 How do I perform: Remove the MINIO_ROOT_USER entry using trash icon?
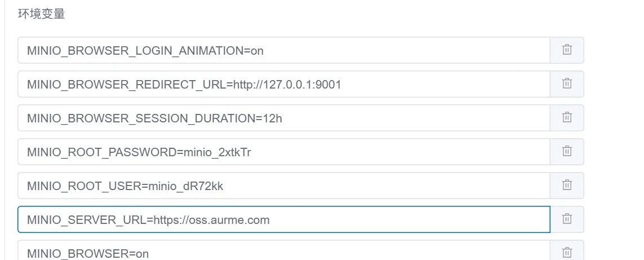tap(567, 186)
